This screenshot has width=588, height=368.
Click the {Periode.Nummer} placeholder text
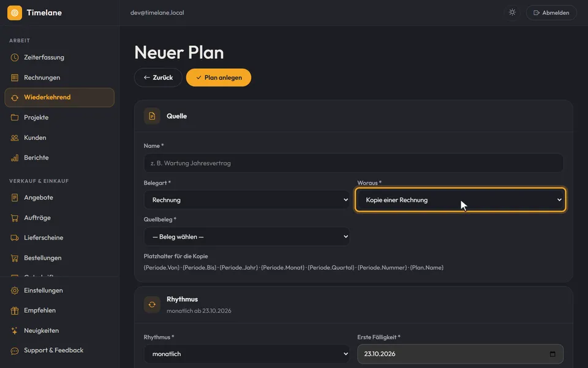(382, 268)
